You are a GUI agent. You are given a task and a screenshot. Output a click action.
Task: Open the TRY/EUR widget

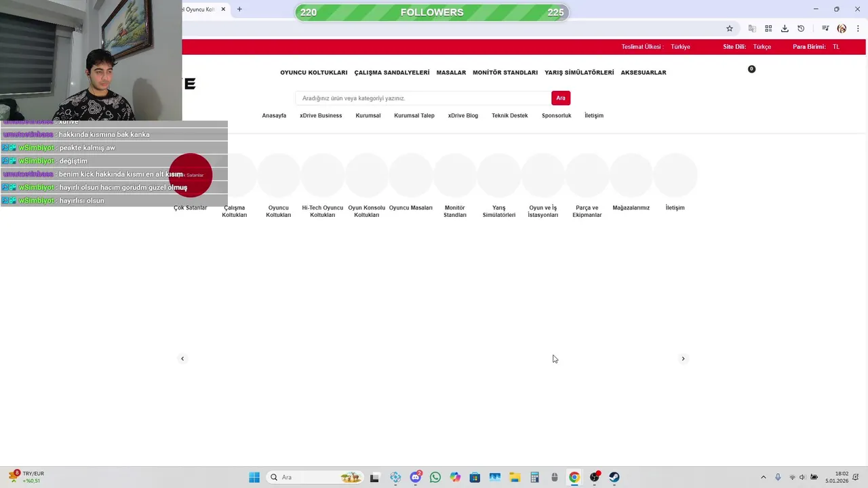coord(26,477)
